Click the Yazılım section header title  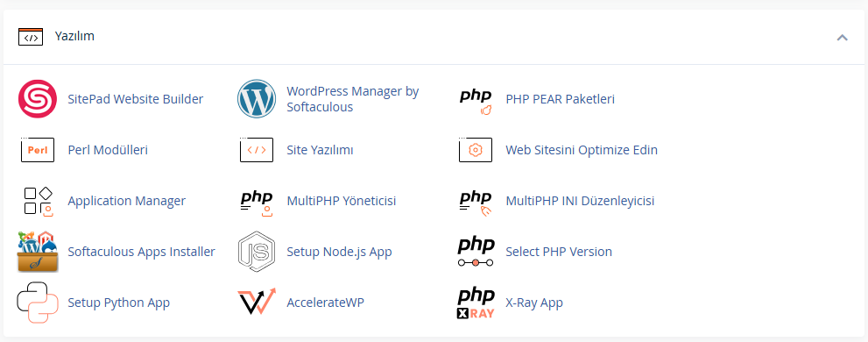point(74,36)
